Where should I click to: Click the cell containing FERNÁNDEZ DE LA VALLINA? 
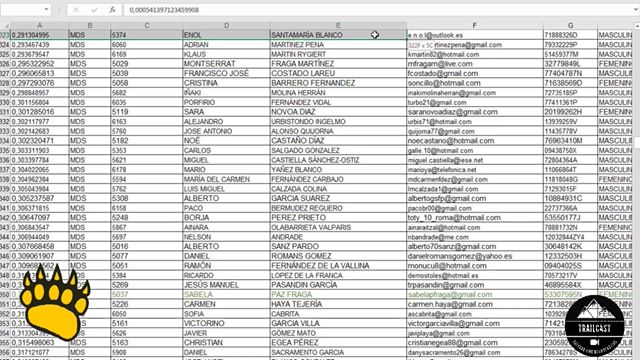coord(338,266)
